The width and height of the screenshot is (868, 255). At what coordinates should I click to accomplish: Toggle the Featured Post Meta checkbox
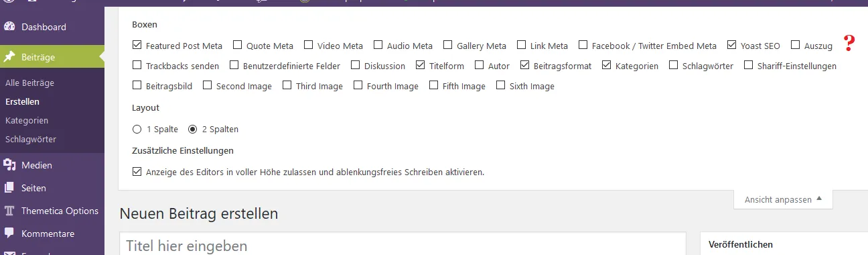(137, 46)
